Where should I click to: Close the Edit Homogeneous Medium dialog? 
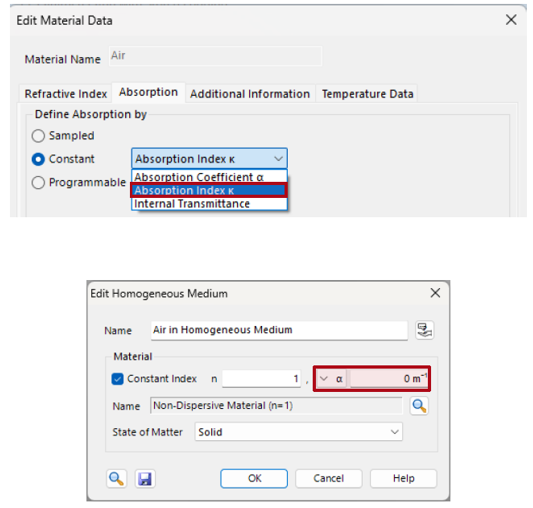click(x=435, y=293)
